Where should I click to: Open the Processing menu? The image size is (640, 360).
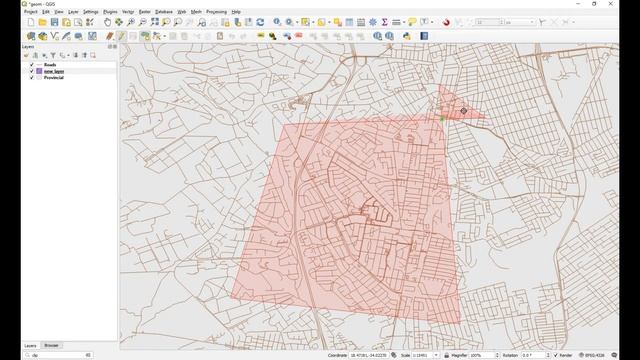pos(216,12)
